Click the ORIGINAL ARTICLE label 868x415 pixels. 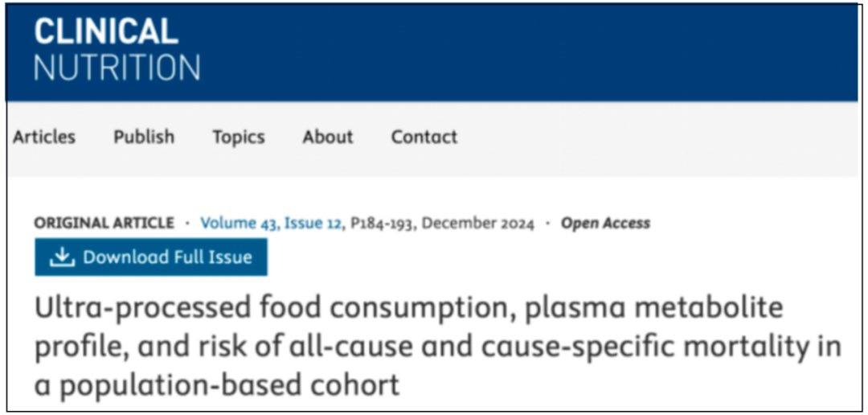tap(104, 224)
